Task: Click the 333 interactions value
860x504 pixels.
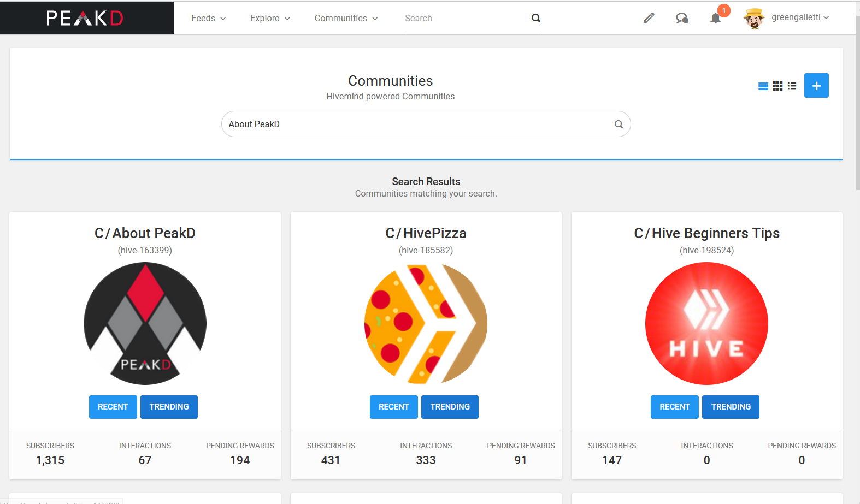Action: coord(426,460)
